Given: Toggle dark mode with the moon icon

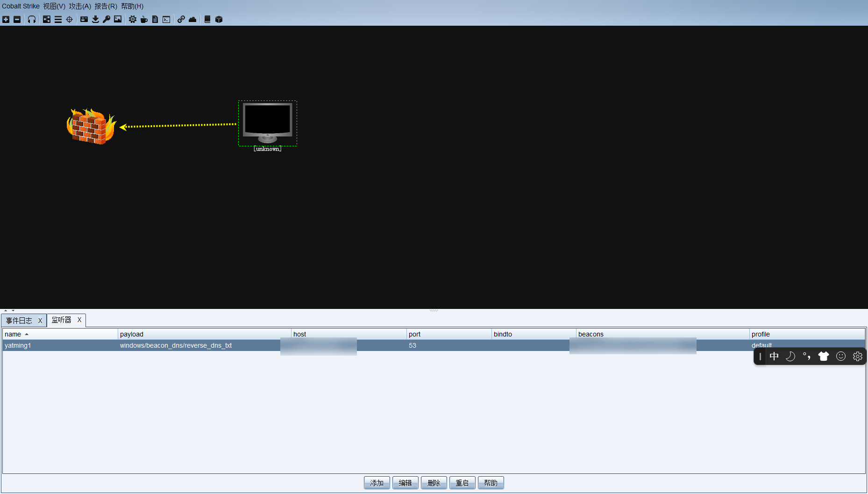Looking at the screenshot, I should pos(790,356).
